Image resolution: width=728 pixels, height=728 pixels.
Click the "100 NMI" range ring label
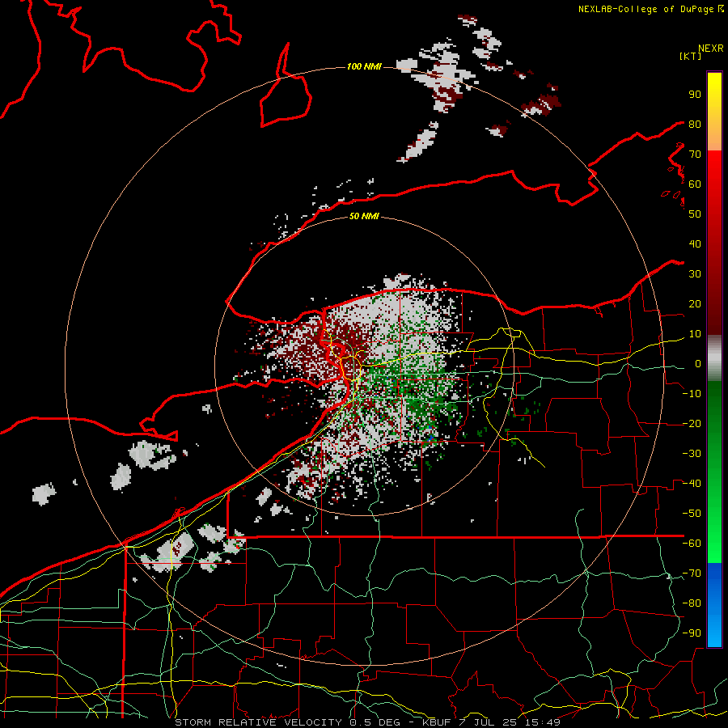click(364, 66)
